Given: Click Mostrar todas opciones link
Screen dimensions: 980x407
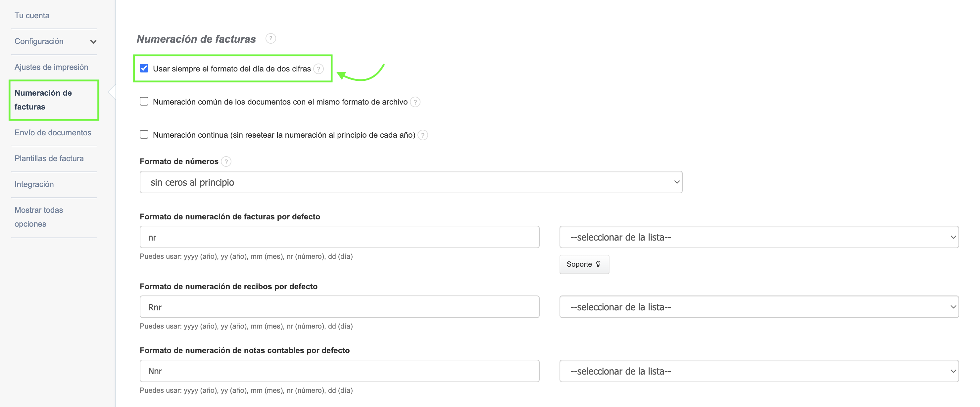Looking at the screenshot, I should [38, 217].
